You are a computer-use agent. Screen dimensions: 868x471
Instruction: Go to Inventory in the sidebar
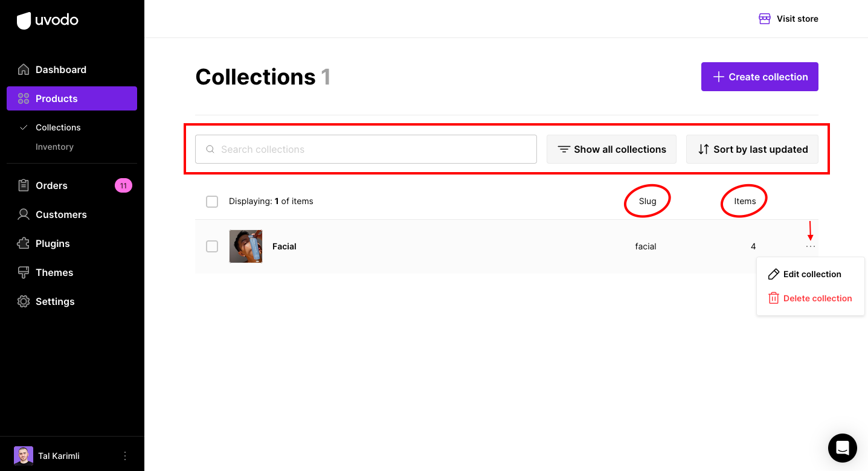pyautogui.click(x=54, y=147)
